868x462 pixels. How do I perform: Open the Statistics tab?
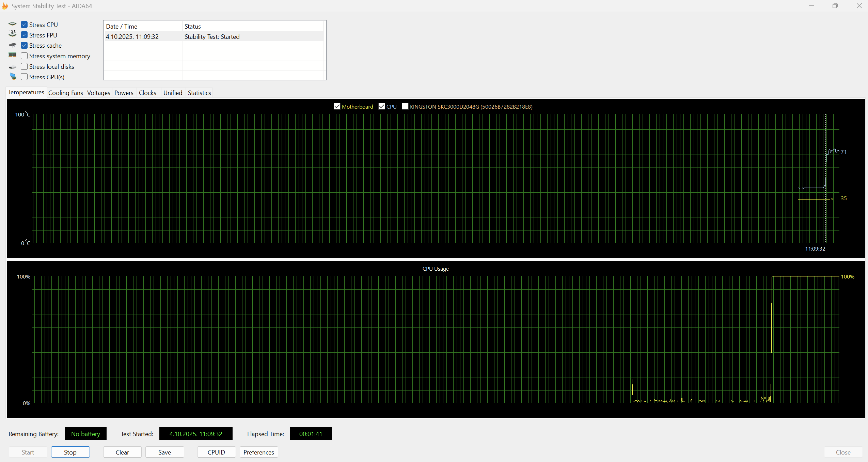(x=199, y=93)
